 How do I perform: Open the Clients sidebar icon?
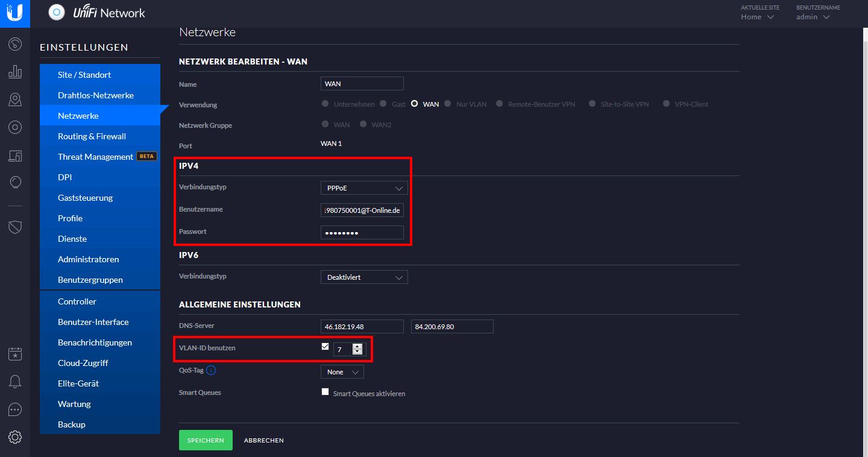[15, 156]
